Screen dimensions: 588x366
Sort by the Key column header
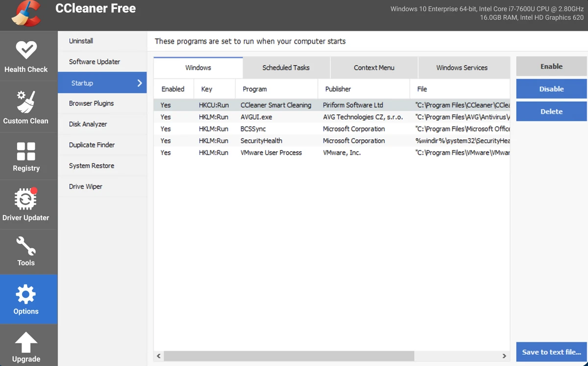[x=215, y=89]
